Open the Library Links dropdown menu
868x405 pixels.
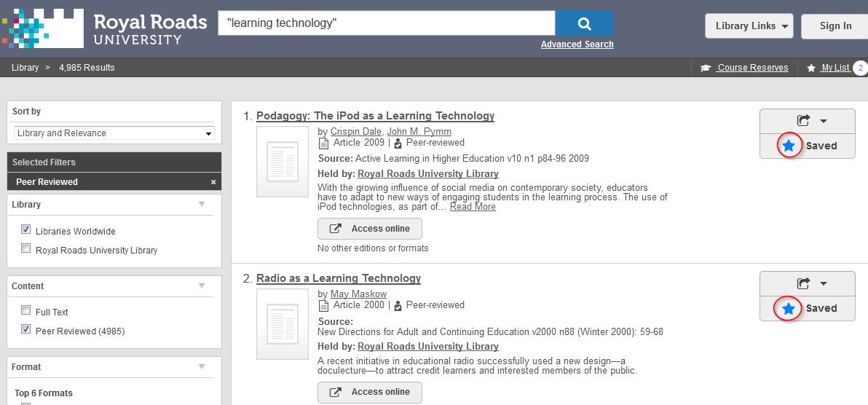pyautogui.click(x=749, y=26)
